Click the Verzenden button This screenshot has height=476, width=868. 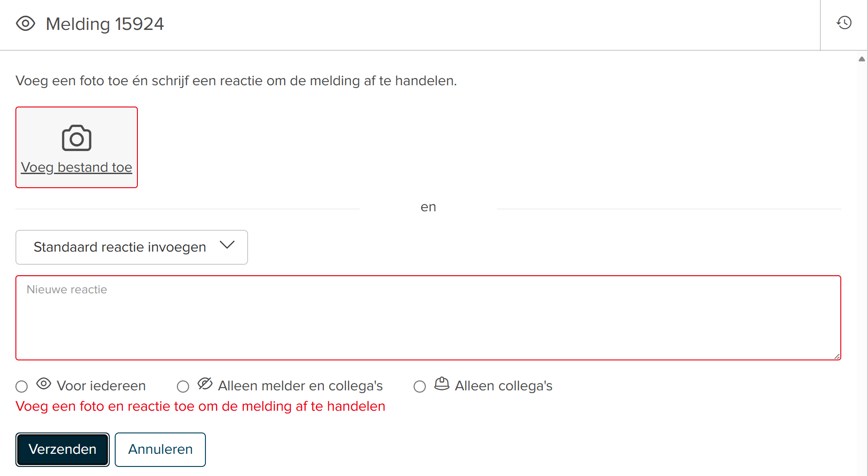(63, 449)
